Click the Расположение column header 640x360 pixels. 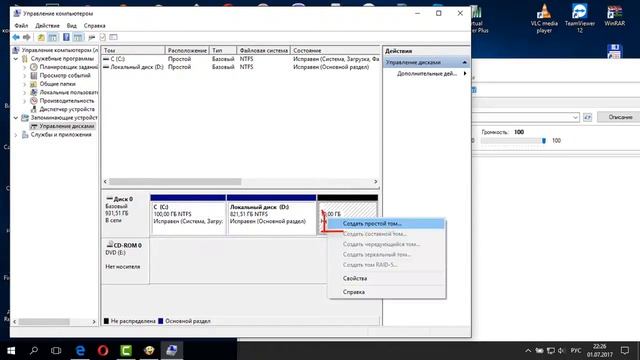pos(187,50)
